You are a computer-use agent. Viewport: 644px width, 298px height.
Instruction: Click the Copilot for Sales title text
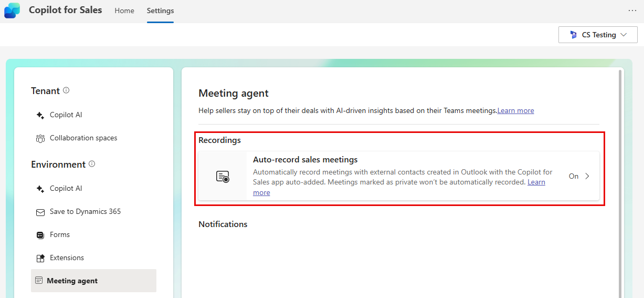[66, 10]
